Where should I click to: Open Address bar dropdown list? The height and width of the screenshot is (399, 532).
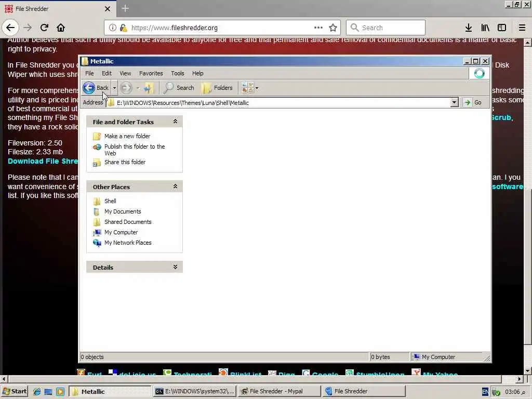454,102
